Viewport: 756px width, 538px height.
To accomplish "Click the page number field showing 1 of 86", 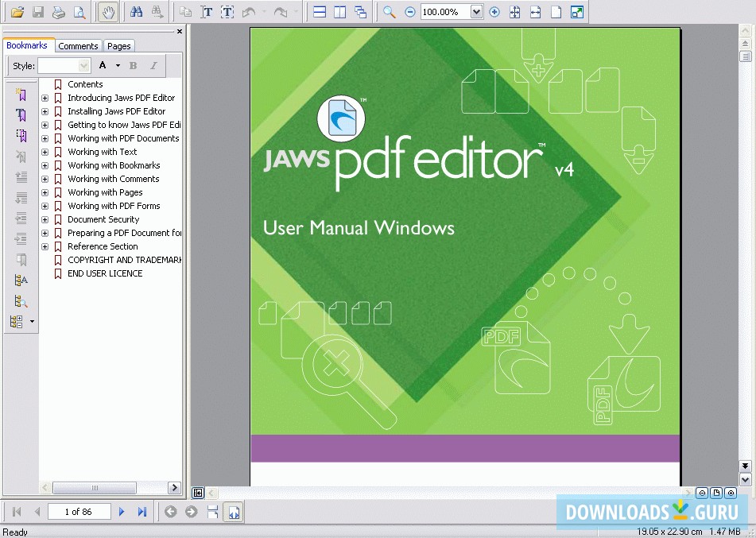I will (79, 512).
